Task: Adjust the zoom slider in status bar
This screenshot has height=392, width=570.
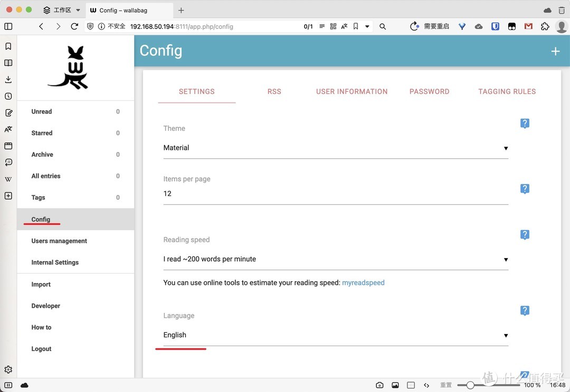Action: click(x=470, y=385)
